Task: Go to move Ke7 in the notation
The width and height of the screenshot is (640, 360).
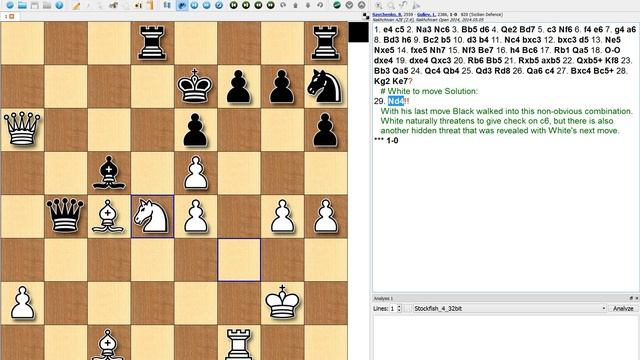Action: [400, 80]
